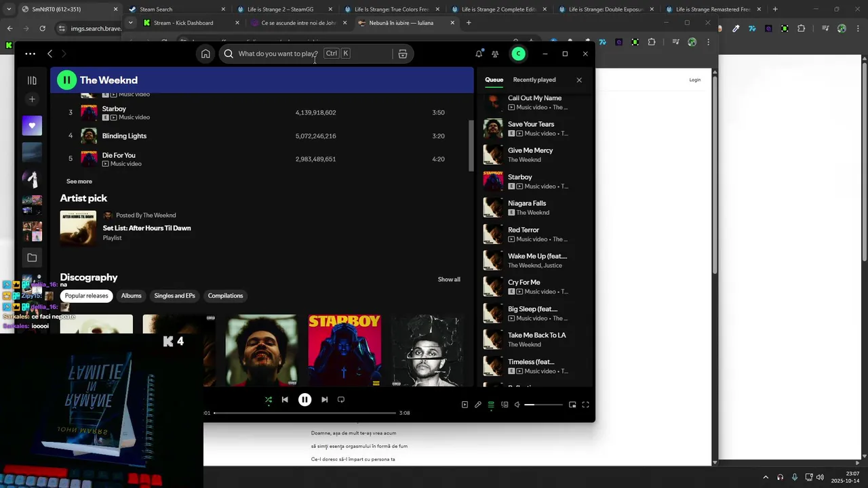Open main view scrollbar in Spotify

tap(471, 146)
